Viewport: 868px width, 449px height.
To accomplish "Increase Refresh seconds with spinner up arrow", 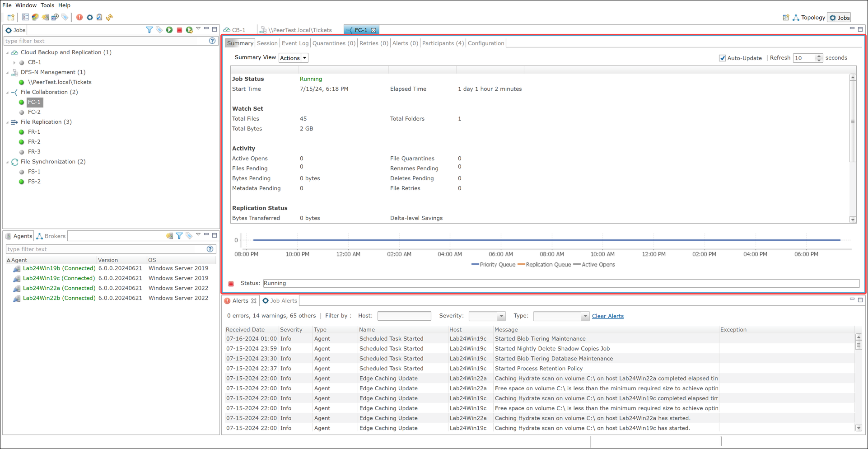I will coord(819,56).
